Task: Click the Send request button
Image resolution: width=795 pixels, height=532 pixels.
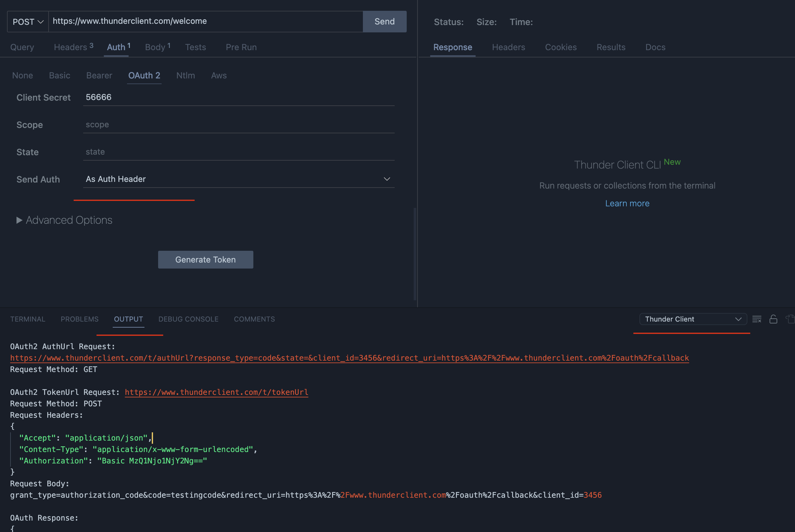Action: (x=384, y=21)
